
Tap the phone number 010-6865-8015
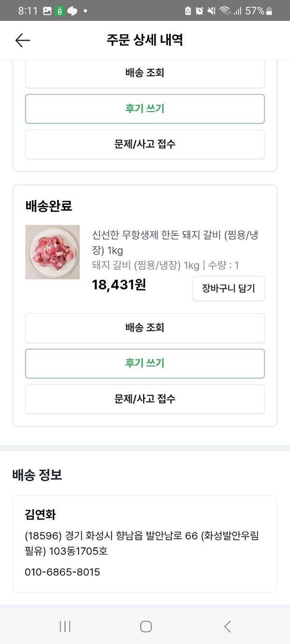pyautogui.click(x=62, y=572)
